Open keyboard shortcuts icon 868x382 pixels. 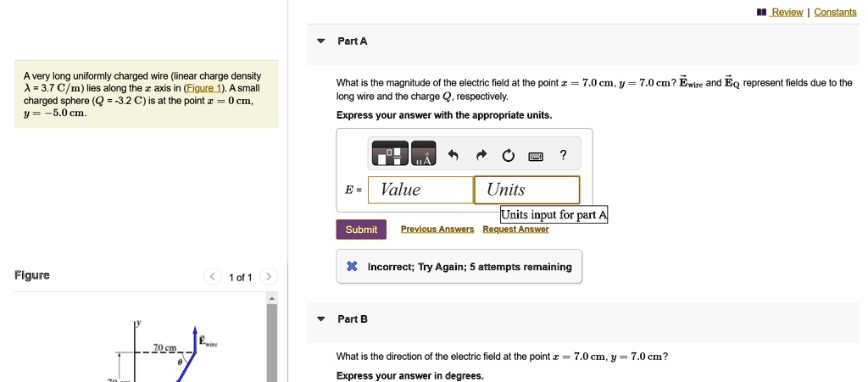pyautogui.click(x=536, y=157)
